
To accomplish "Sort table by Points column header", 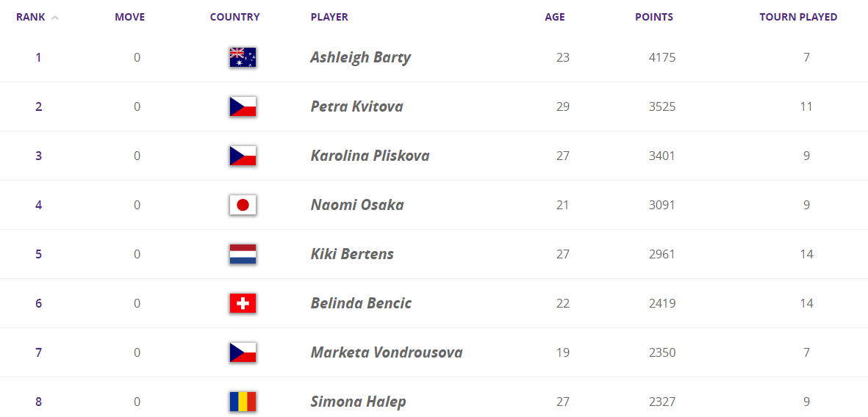I will point(653,17).
